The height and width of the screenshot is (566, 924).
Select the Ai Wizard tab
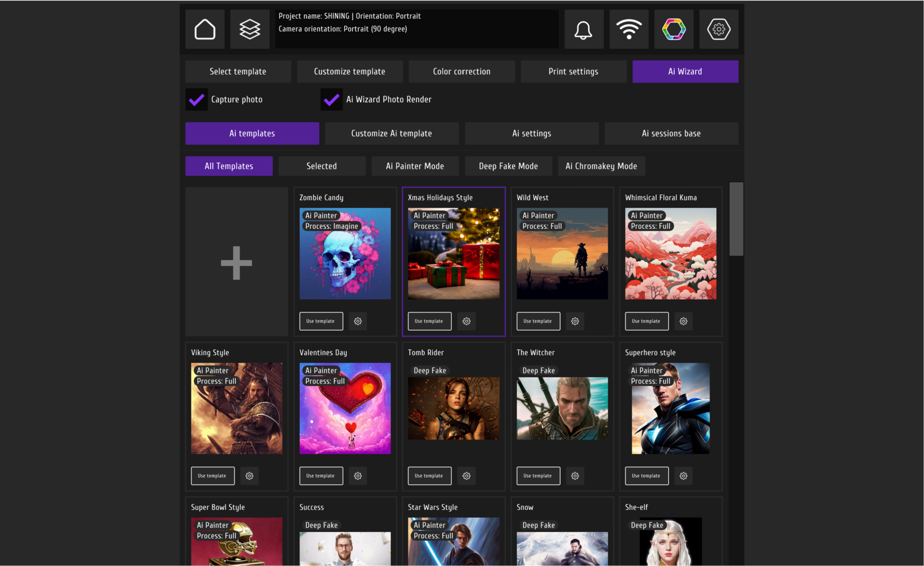[x=685, y=72]
